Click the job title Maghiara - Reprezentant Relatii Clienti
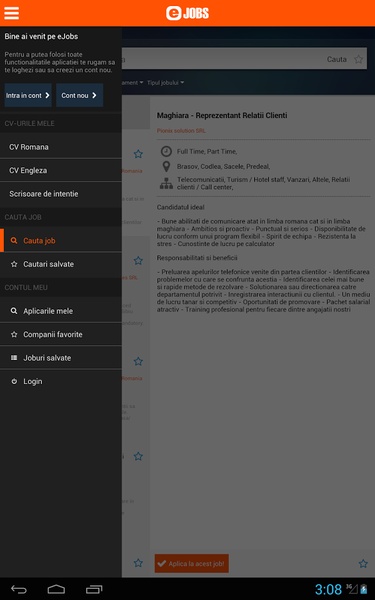This screenshot has height=600, width=375. click(222, 116)
